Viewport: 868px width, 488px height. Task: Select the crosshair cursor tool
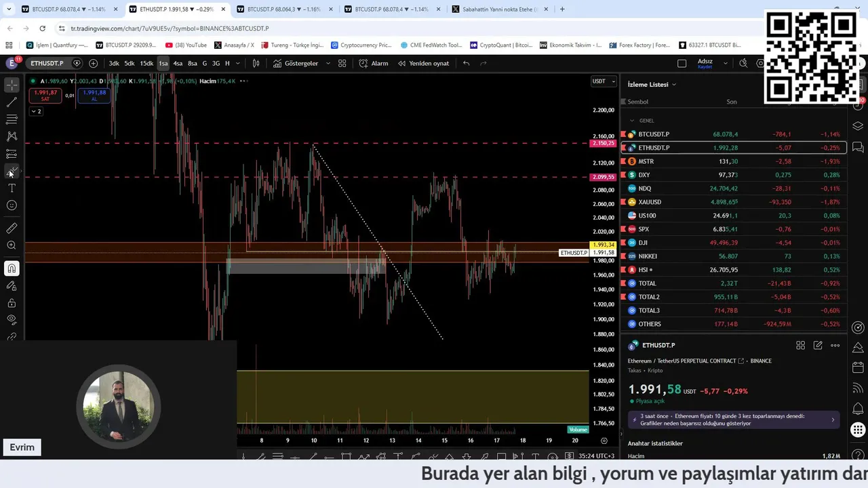click(x=12, y=85)
